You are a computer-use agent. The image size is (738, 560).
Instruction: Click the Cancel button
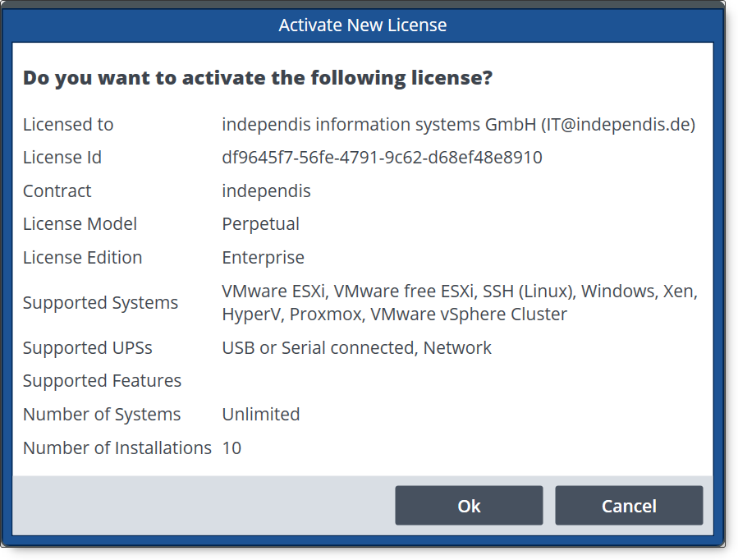point(629,506)
